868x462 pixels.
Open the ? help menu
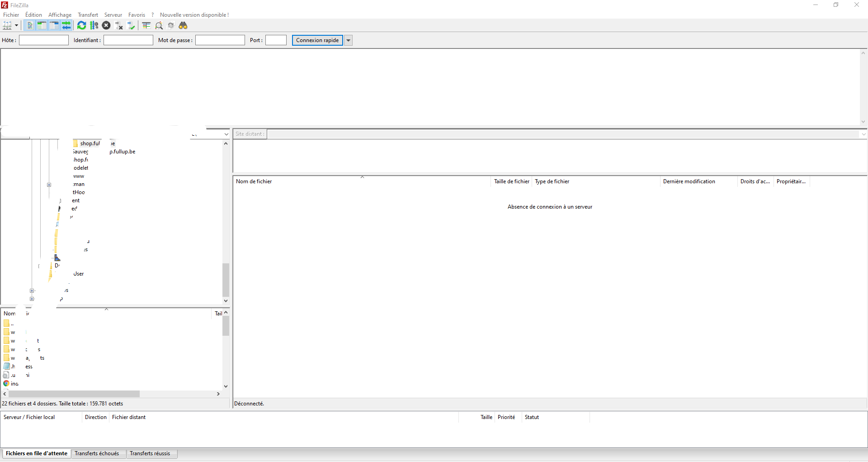(153, 15)
